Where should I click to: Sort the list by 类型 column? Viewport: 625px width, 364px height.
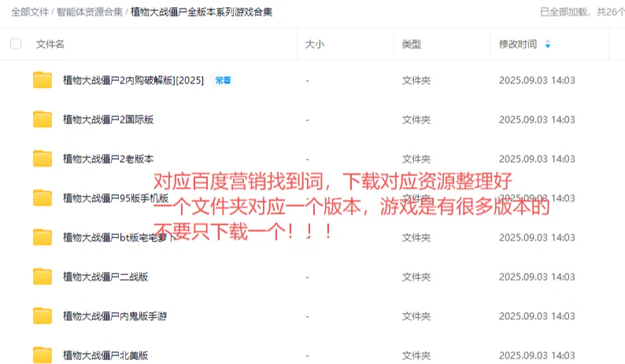(x=412, y=44)
